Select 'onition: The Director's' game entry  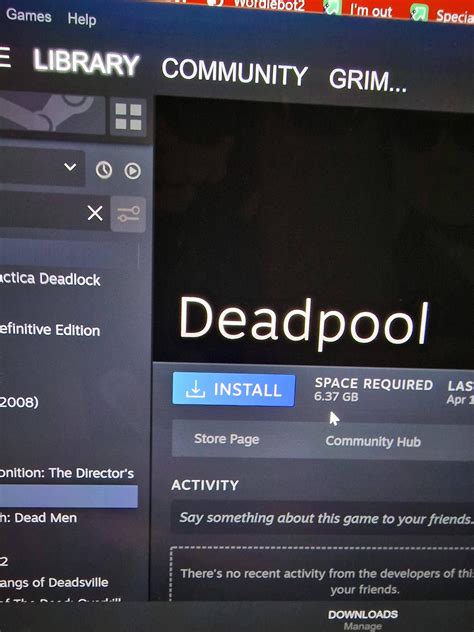(x=67, y=473)
